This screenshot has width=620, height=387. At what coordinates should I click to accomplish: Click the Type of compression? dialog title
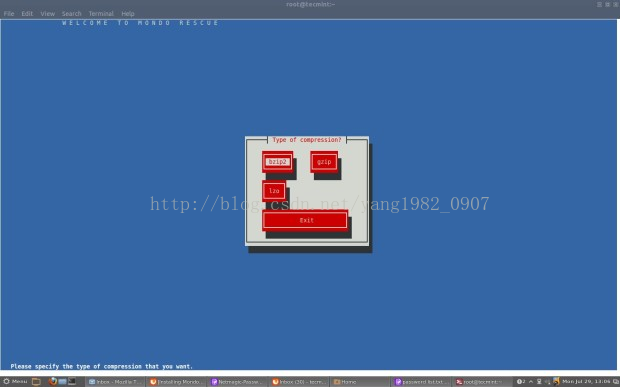tap(306, 140)
